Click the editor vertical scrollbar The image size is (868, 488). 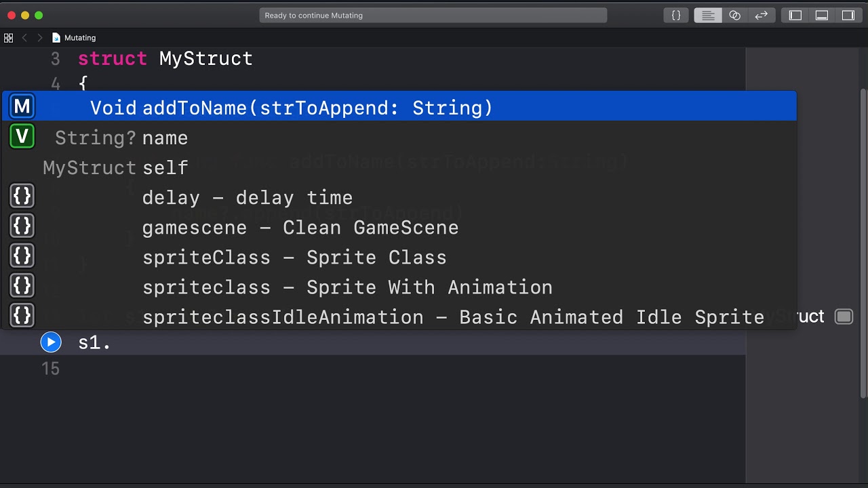point(863,244)
